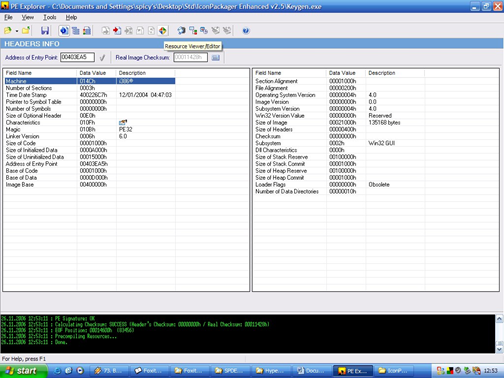The width and height of the screenshot is (504, 378).
Task: Switch to the Docu... taskbar button
Action: 312,371
